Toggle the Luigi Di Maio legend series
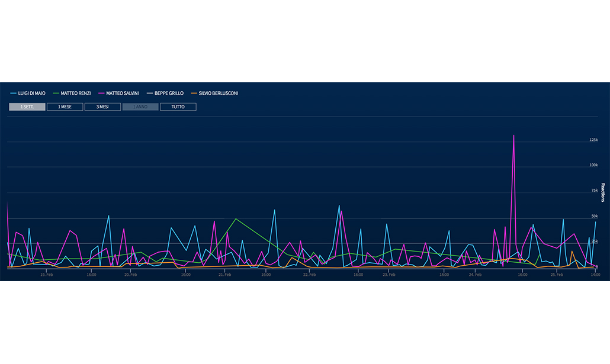Viewport: 610px width, 364px height. click(32, 94)
